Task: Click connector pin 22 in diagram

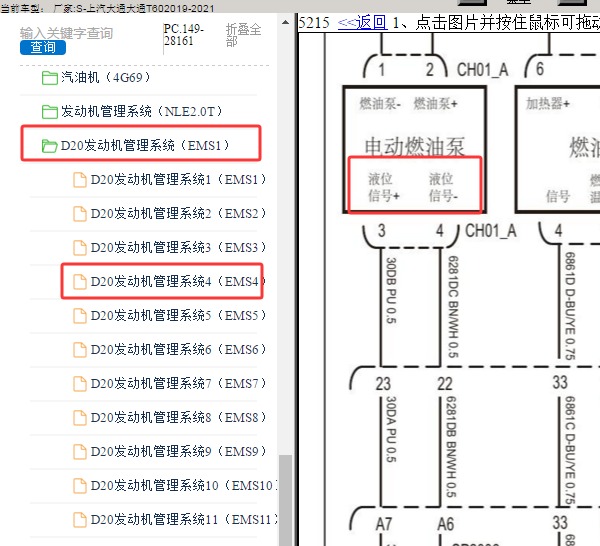Action: 445,384
